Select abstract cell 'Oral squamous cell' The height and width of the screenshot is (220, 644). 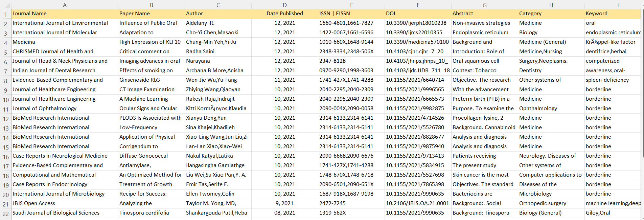485,61
